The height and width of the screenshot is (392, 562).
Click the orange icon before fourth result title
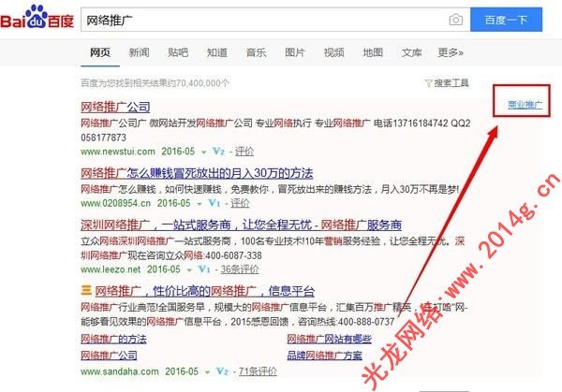point(86,291)
